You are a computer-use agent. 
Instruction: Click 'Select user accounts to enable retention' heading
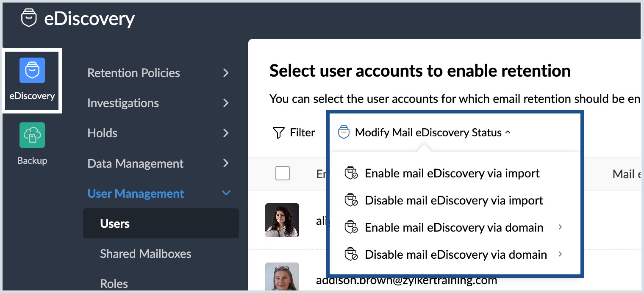pos(420,71)
